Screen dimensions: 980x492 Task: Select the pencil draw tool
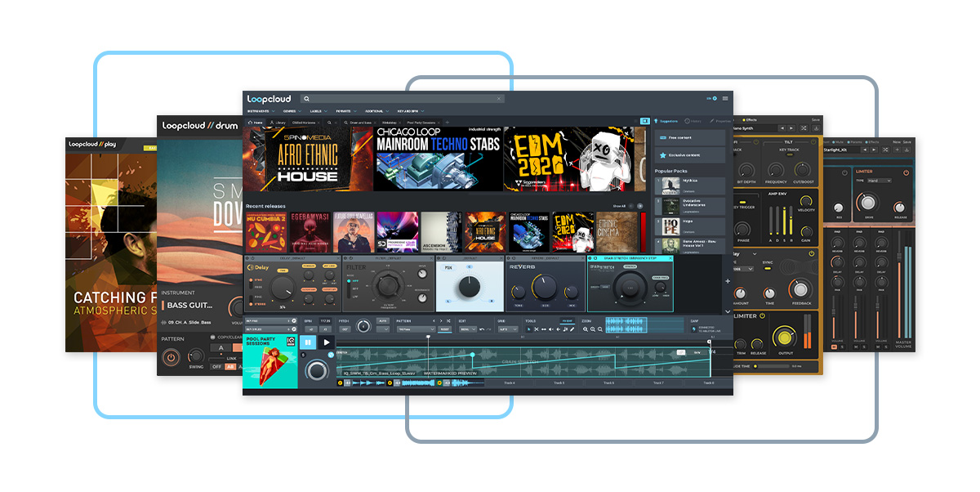point(572,329)
